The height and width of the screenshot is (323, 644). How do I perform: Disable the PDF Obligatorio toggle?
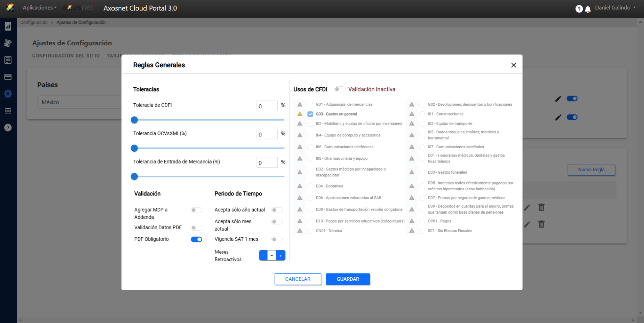[x=197, y=239]
